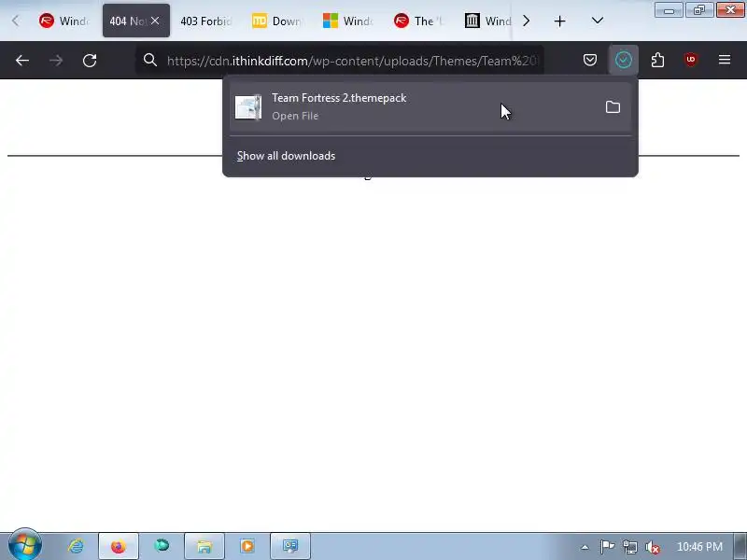Open a new tab with plus button

[x=559, y=21]
